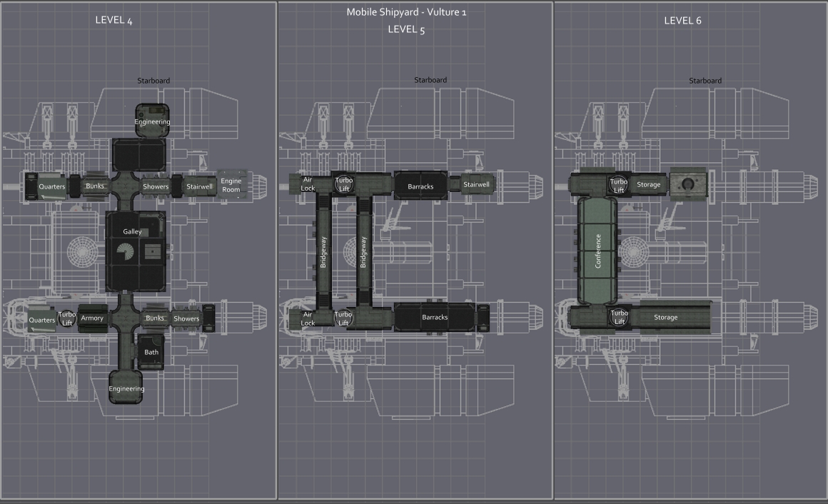Toggle visibility of the Conference room

[x=597, y=250]
